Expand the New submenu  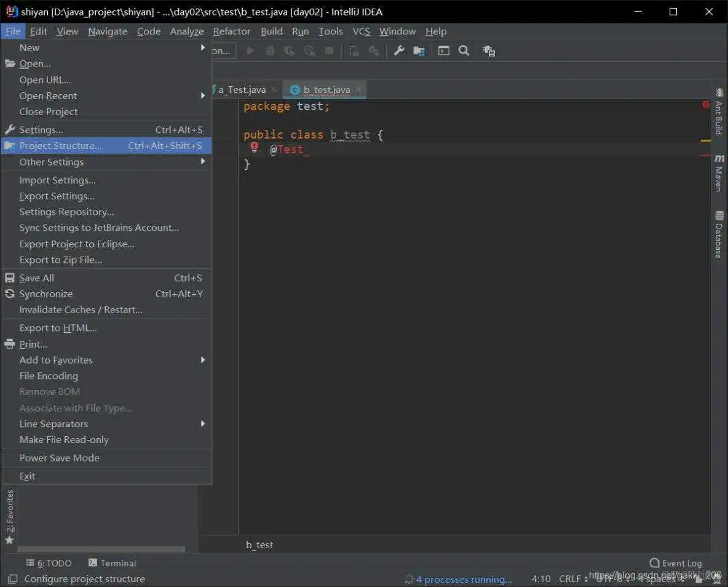coord(29,47)
